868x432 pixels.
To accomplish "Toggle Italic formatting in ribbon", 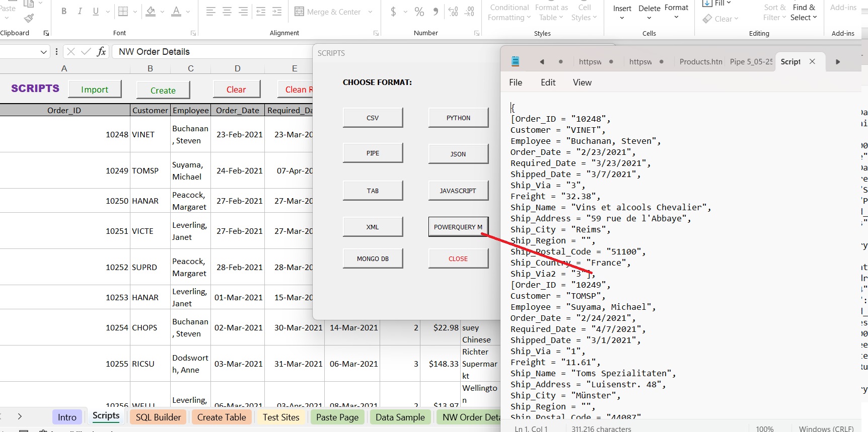I will [x=80, y=11].
